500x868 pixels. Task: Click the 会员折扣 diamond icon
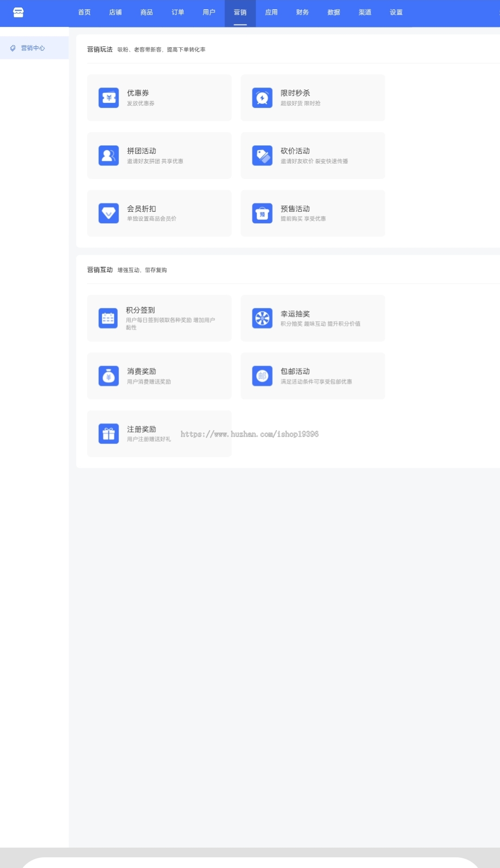pyautogui.click(x=109, y=213)
